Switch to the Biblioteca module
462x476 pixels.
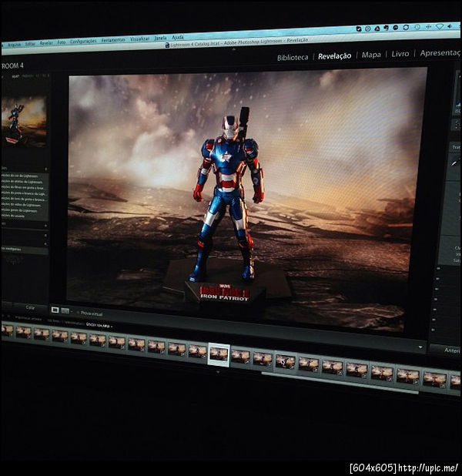coord(293,57)
